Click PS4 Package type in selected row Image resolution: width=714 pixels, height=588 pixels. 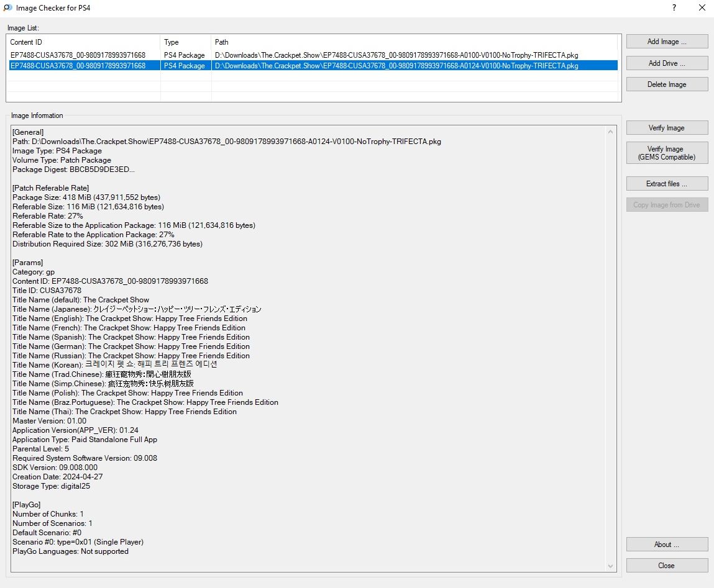coord(185,66)
